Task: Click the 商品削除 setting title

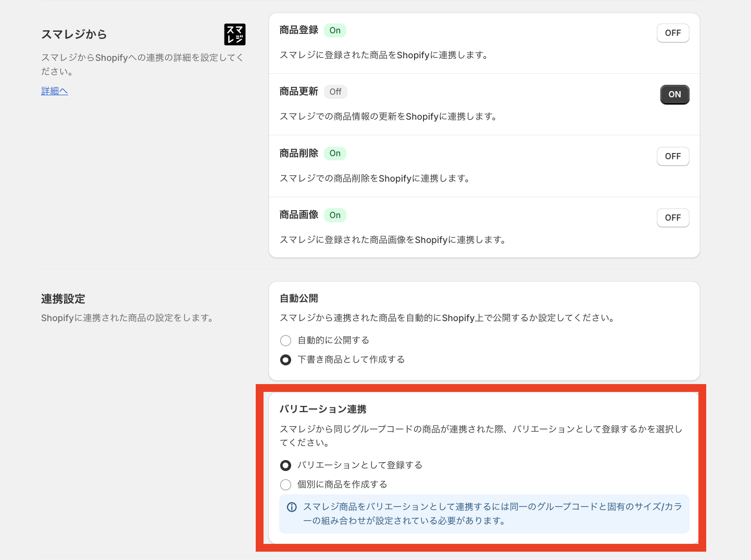Action: click(x=299, y=153)
